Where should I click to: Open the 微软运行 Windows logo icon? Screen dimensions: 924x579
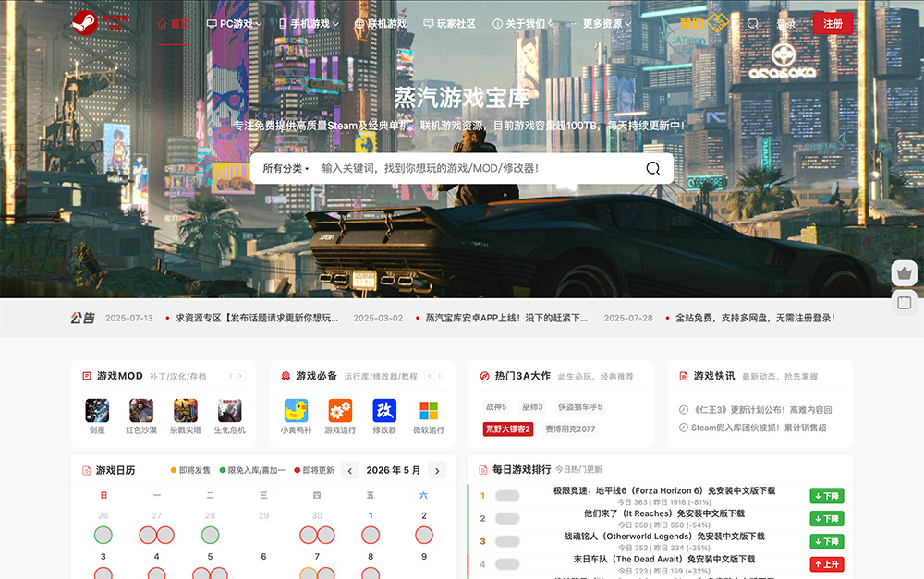(429, 411)
